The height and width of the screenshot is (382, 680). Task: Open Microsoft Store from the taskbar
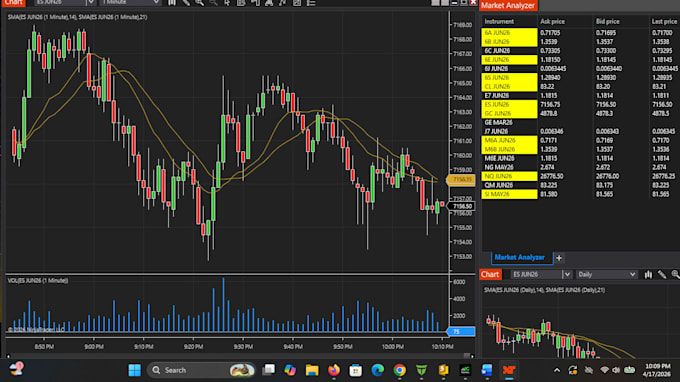(x=356, y=370)
